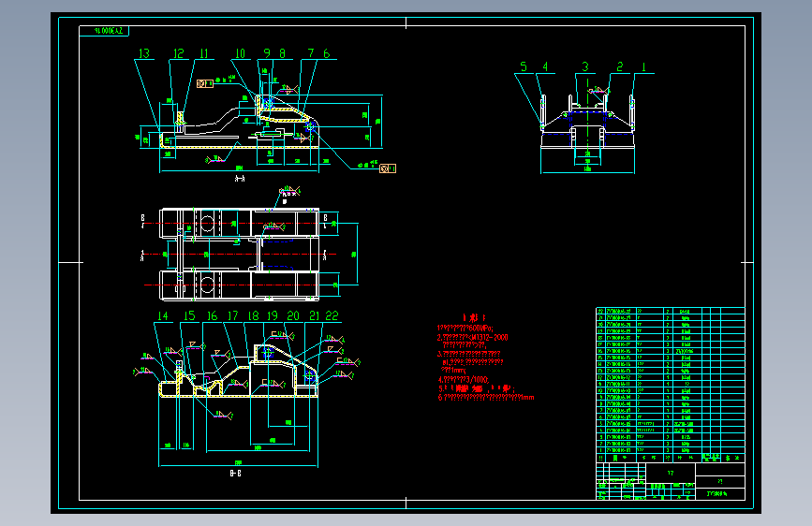This screenshot has width=812, height=526.
Task: Select balloon number 19 callout
Action: tap(273, 315)
